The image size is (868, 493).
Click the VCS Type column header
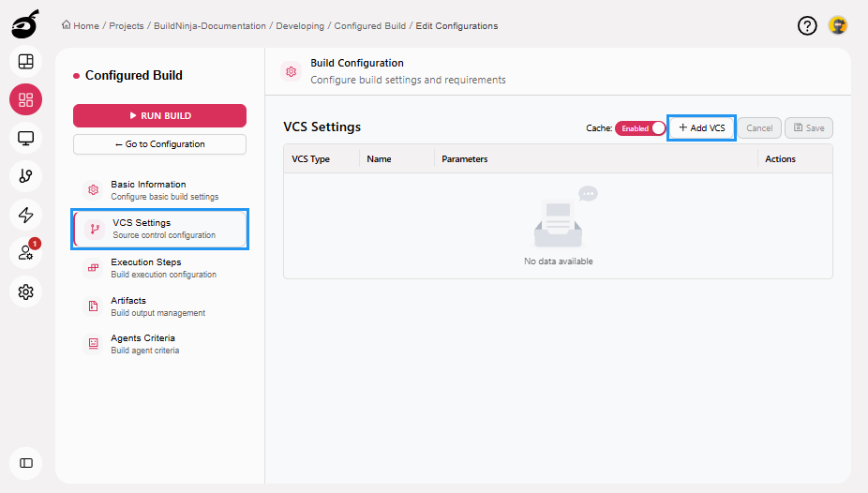pyautogui.click(x=310, y=158)
